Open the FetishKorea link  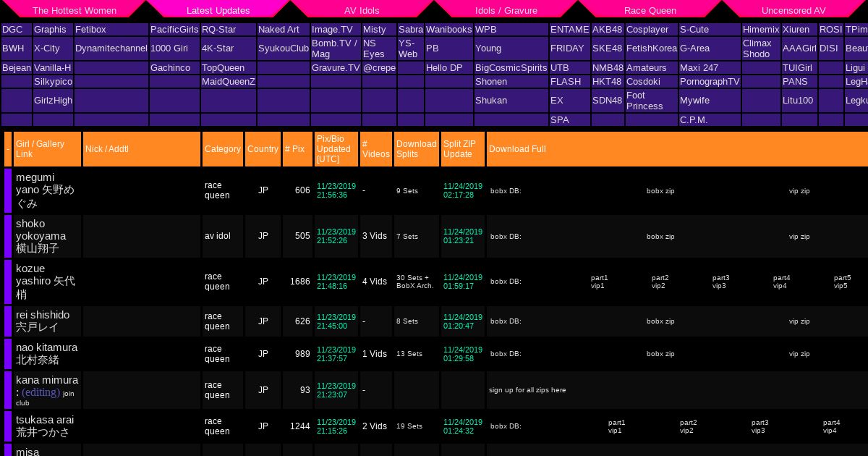click(650, 48)
